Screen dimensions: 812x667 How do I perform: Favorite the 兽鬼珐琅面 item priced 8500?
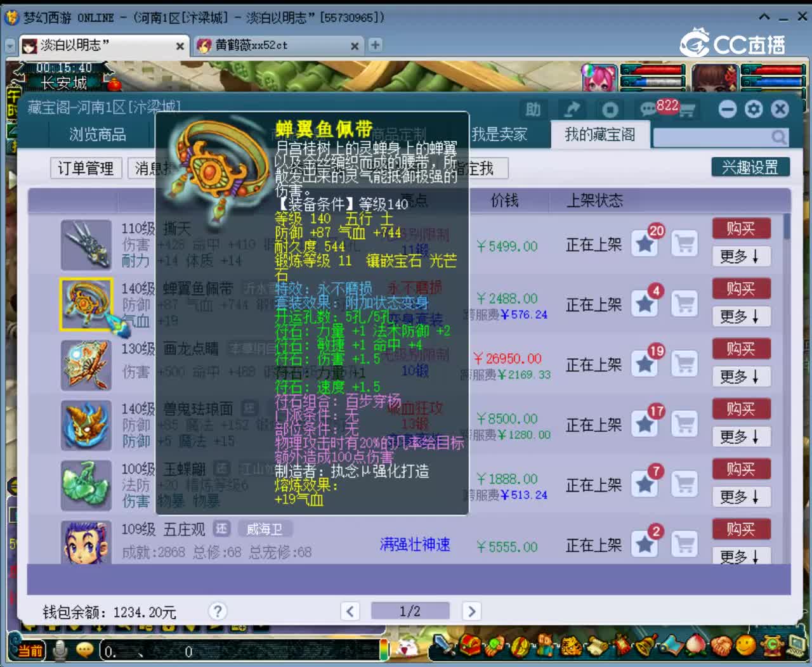tap(645, 424)
